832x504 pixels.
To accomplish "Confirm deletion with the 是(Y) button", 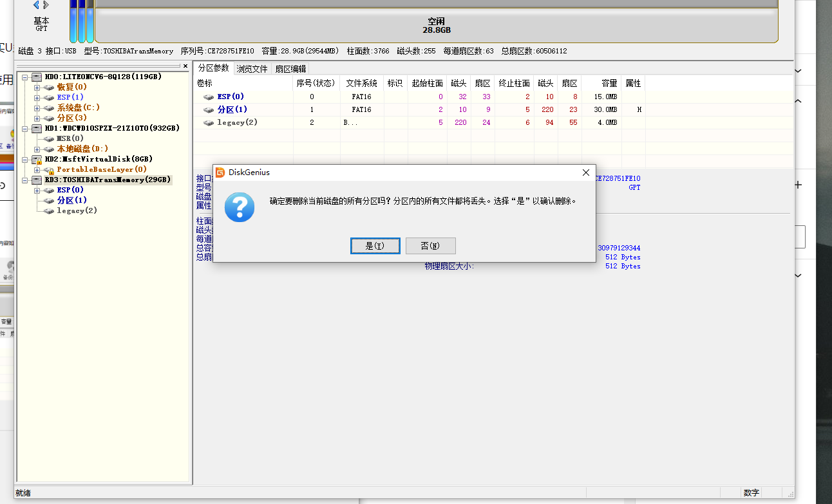I will click(x=375, y=246).
